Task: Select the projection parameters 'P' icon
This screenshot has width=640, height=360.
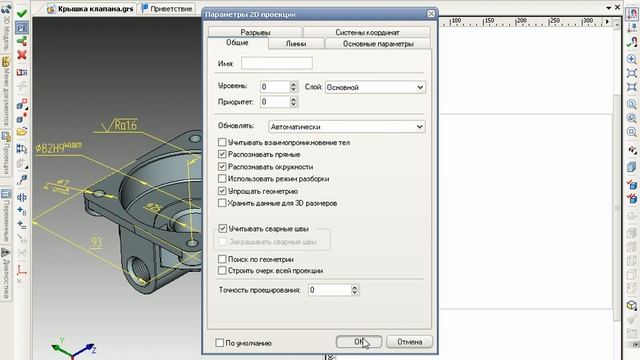Action: (22, 27)
